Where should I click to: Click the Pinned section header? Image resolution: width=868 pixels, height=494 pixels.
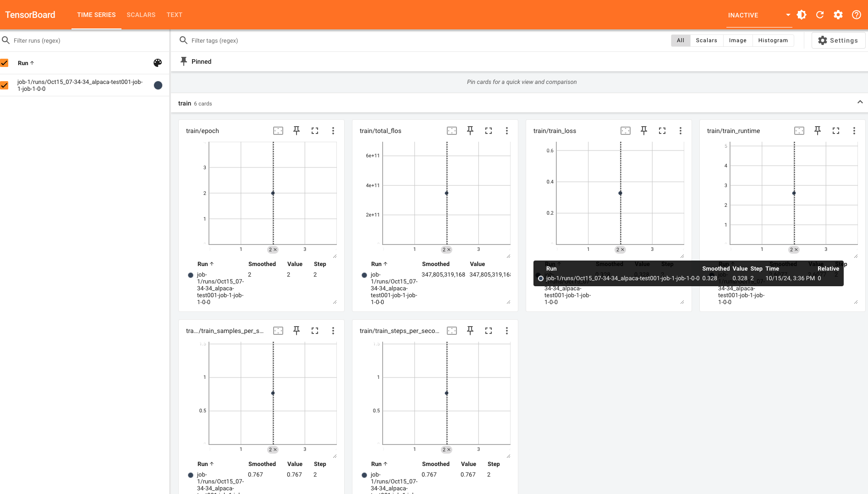201,61
